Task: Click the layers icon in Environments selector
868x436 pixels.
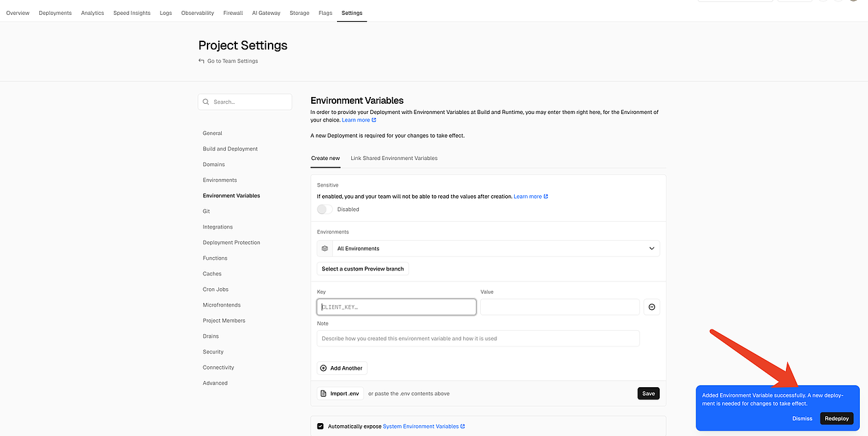Action: point(325,248)
